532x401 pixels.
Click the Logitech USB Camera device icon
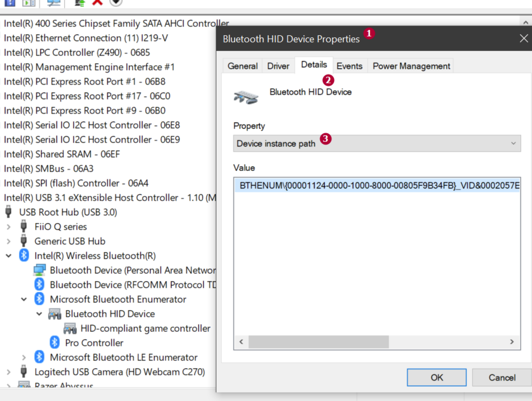click(24, 372)
